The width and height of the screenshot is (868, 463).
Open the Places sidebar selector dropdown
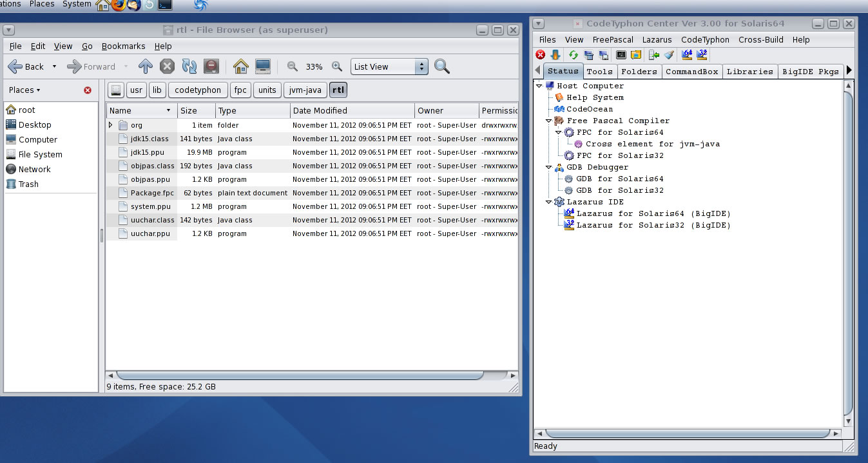click(24, 90)
